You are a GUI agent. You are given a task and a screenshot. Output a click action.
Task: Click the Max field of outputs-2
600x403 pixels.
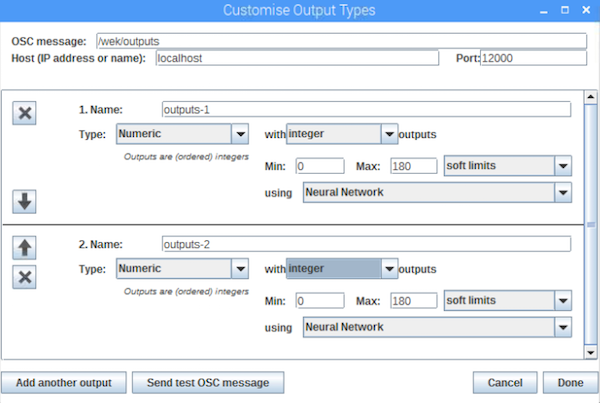pos(414,301)
